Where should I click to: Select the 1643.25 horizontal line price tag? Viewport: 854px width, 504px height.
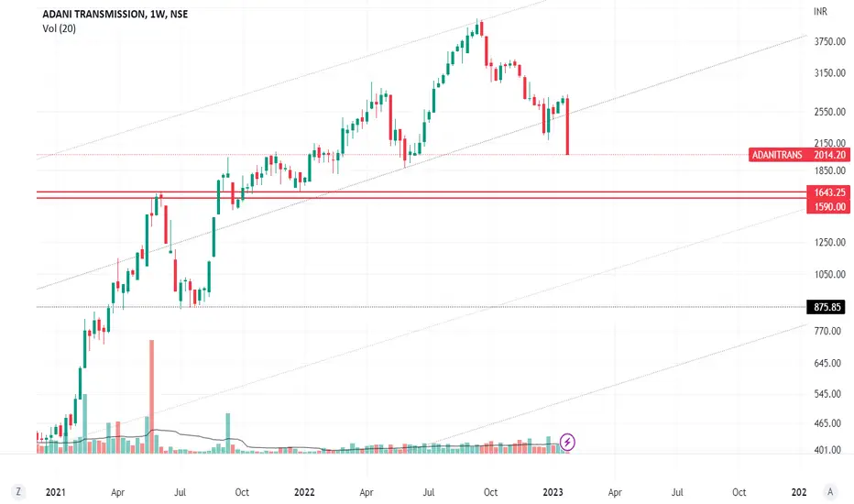(x=828, y=192)
